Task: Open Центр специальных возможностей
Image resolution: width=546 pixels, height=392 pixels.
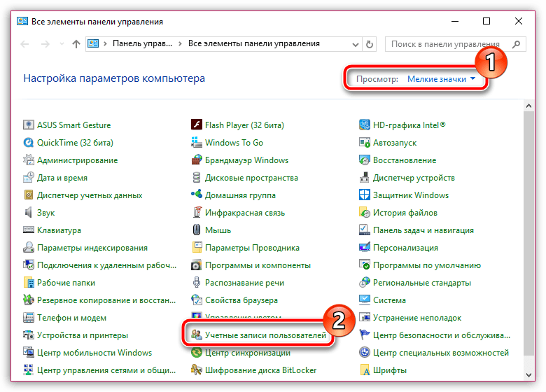Action: coord(434,353)
